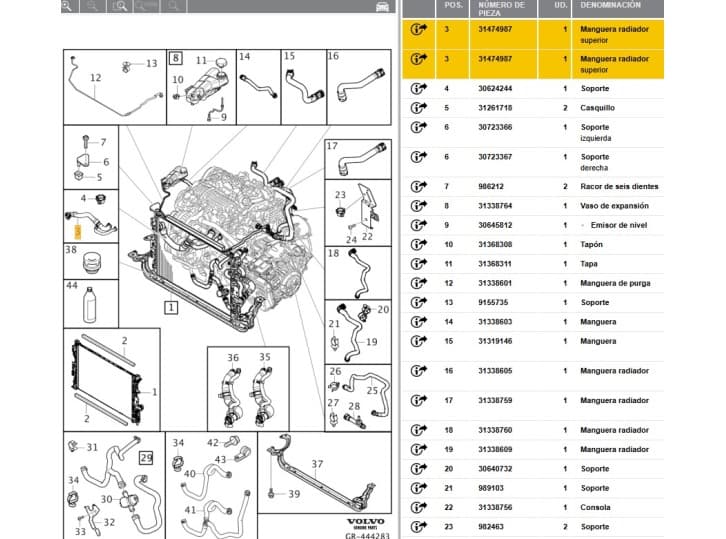Select part number 31338756
The image size is (726, 539).
[x=495, y=507]
